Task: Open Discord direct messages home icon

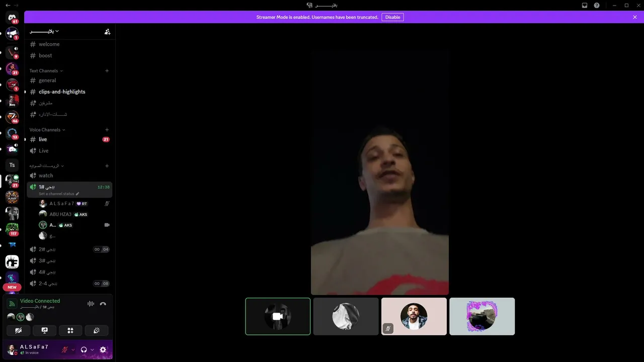Action: click(12, 18)
